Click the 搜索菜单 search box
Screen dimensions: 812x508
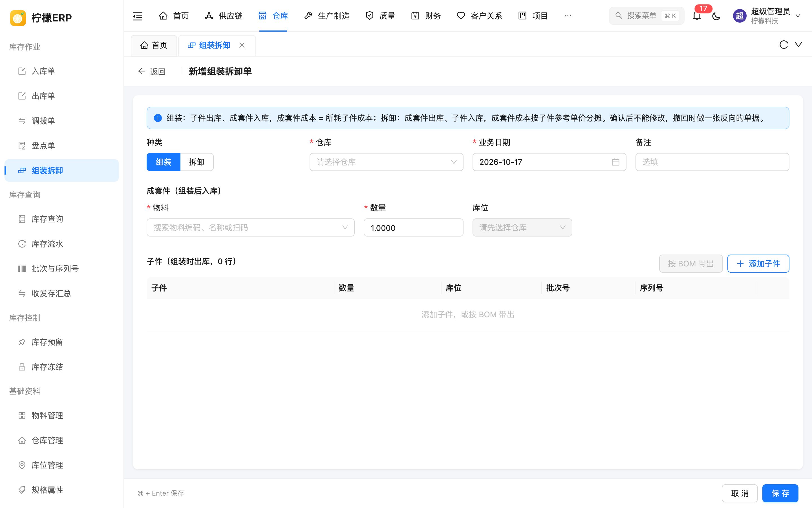point(646,16)
